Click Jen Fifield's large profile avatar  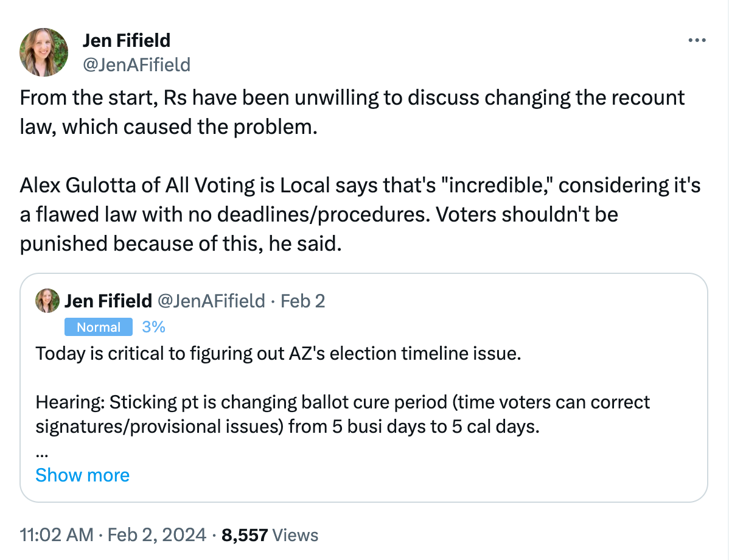44,52
